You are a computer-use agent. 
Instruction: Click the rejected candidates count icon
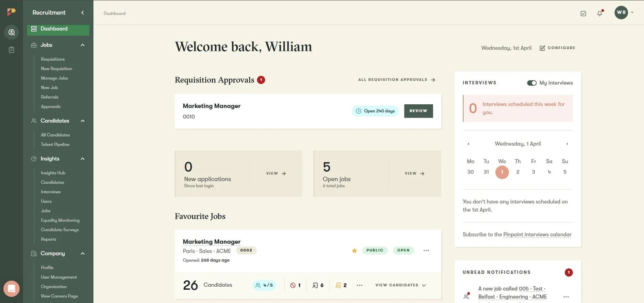293,285
